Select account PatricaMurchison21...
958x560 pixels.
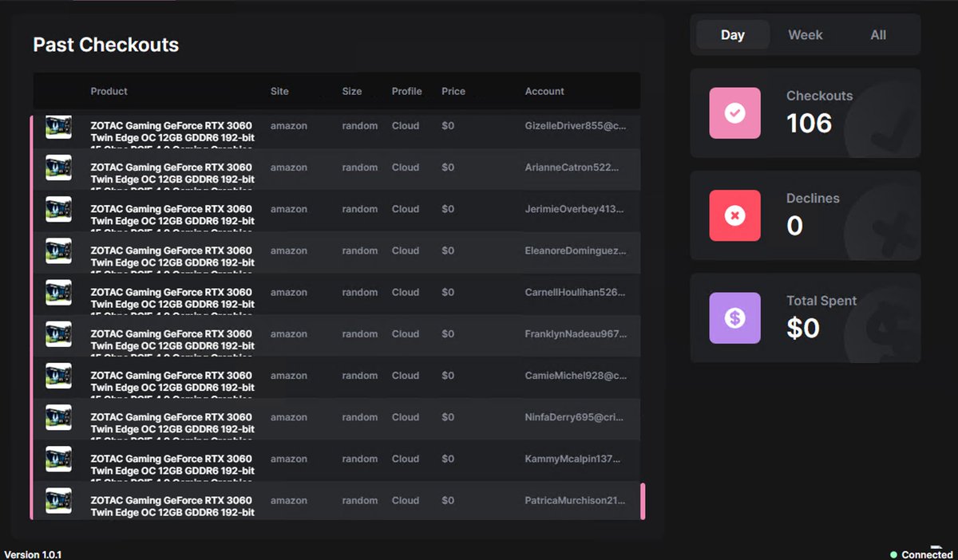pos(575,500)
